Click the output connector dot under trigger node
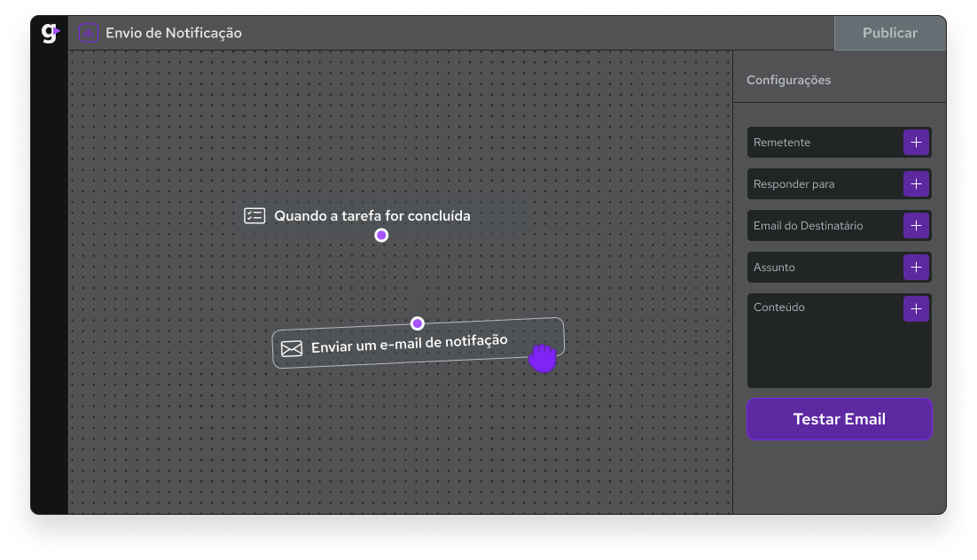 [381, 235]
